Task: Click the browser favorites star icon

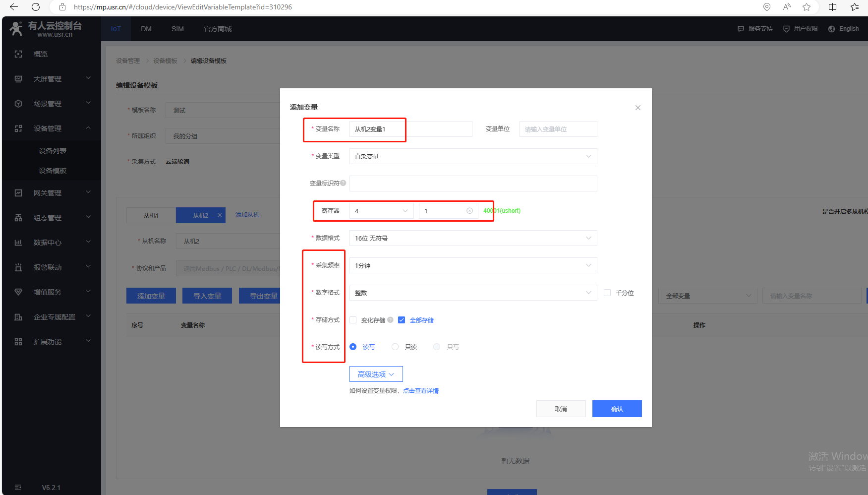Action: [807, 7]
